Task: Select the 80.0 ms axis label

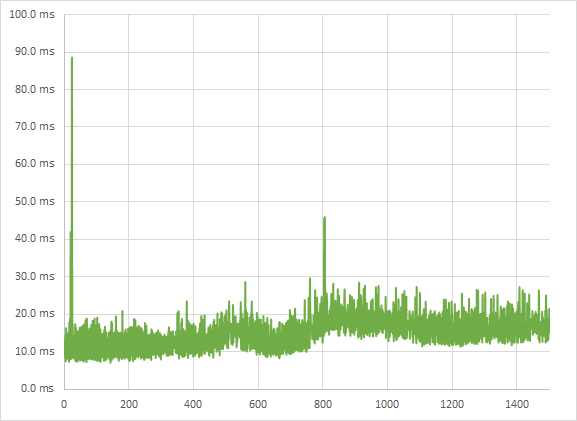Action: [x=35, y=89]
